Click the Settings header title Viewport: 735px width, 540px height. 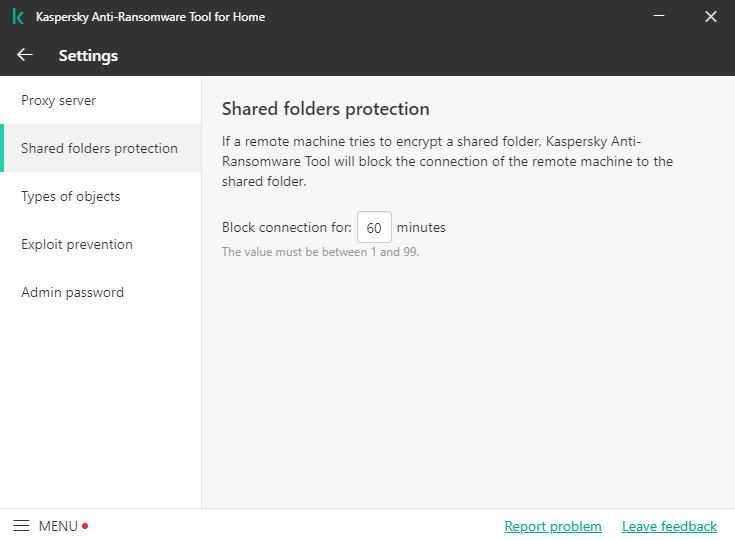(x=88, y=56)
